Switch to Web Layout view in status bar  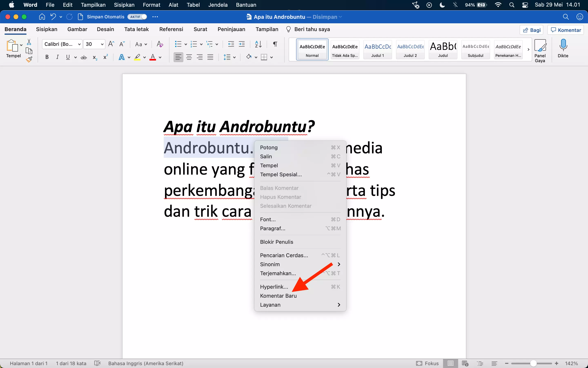(465, 363)
